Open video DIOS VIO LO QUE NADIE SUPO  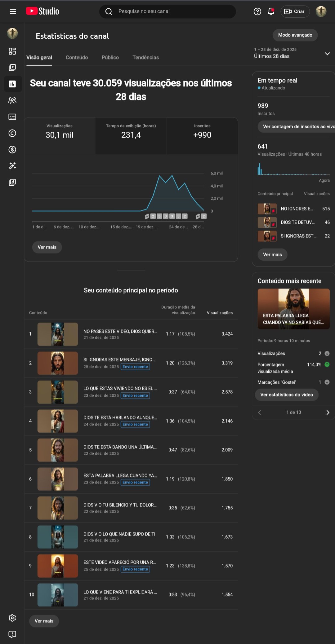pyautogui.click(x=119, y=534)
